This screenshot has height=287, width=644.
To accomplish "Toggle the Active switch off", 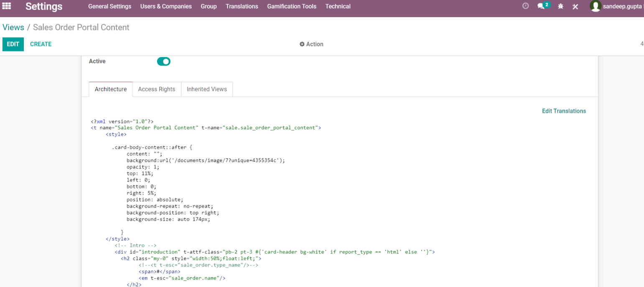I will (164, 61).
